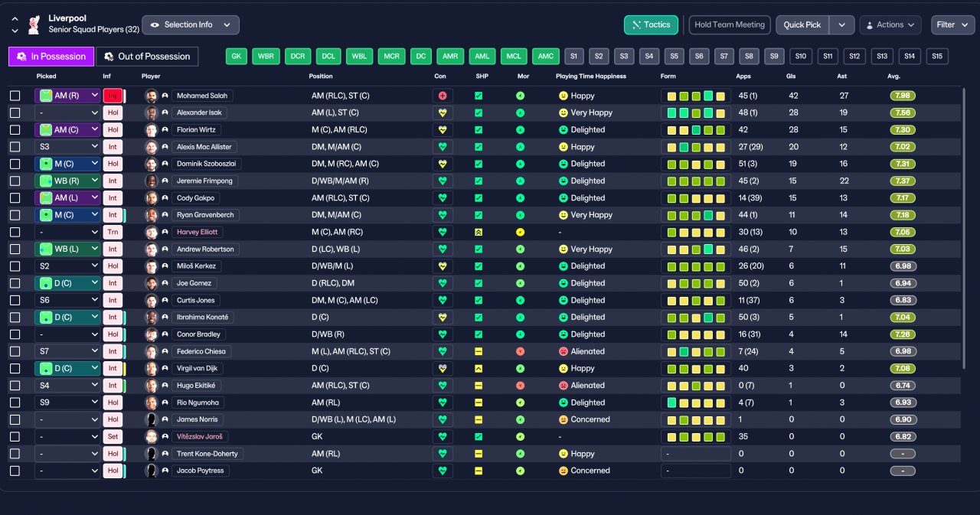Click James Norris's silhouette portrait
The image size is (980, 515).
coord(151,419)
